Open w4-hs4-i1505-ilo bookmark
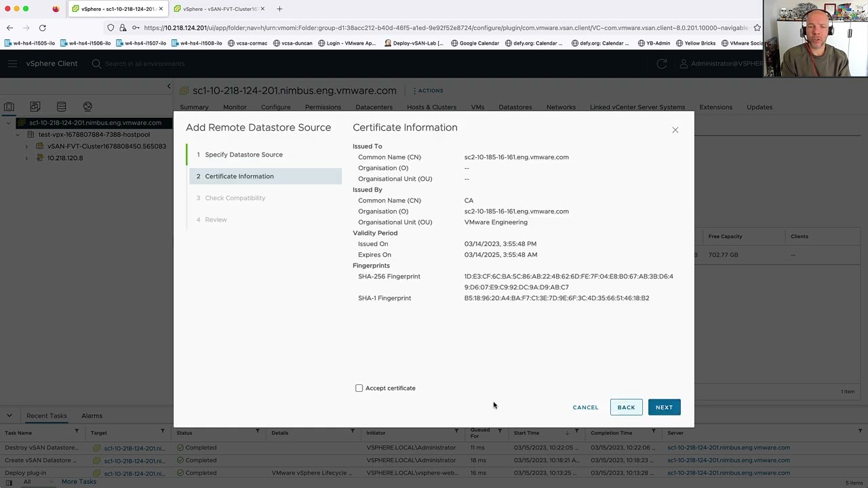The height and width of the screenshot is (488, 868). (x=30, y=43)
